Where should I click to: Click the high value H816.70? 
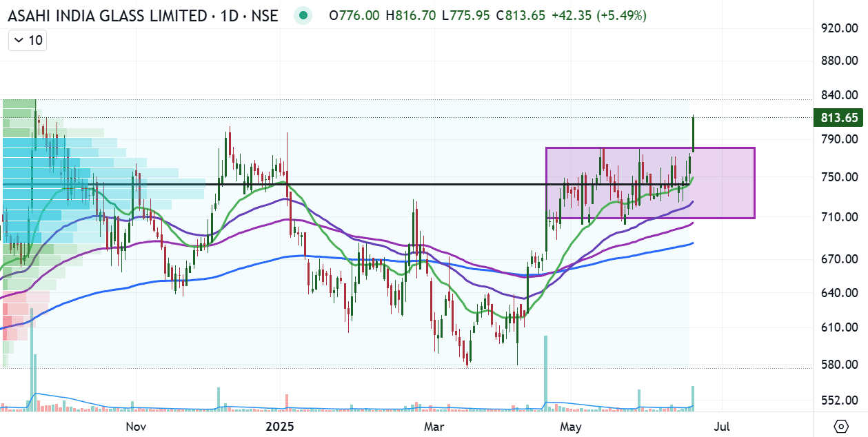pyautogui.click(x=410, y=15)
